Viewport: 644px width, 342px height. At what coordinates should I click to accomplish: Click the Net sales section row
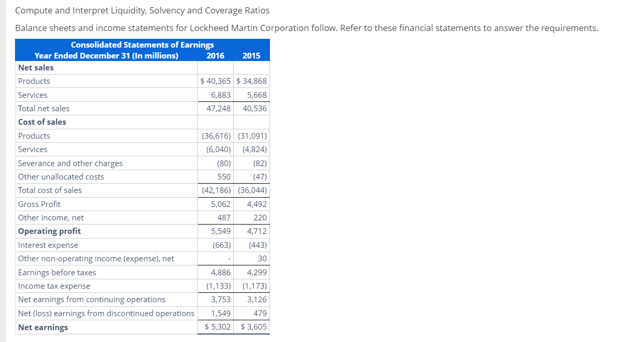pyautogui.click(x=35, y=67)
